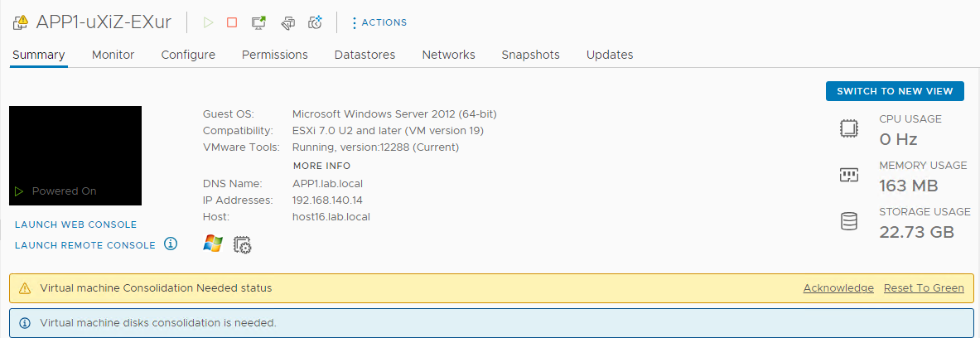Click the black VM console thumbnail
The width and height of the screenshot is (980, 338).
[x=75, y=155]
